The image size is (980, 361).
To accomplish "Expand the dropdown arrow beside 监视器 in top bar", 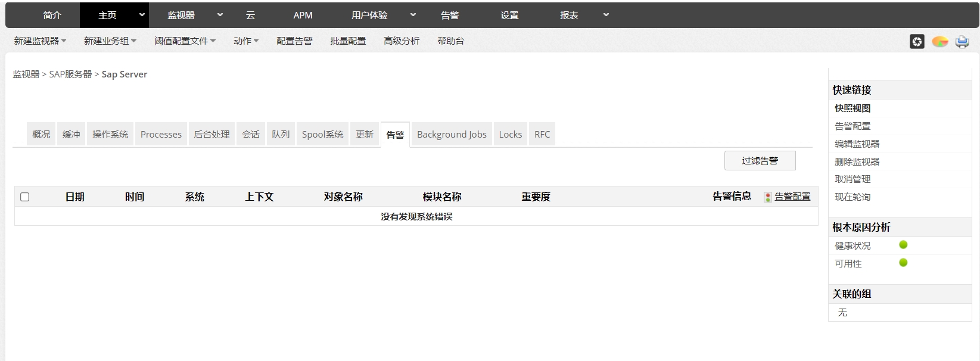I will click(220, 15).
